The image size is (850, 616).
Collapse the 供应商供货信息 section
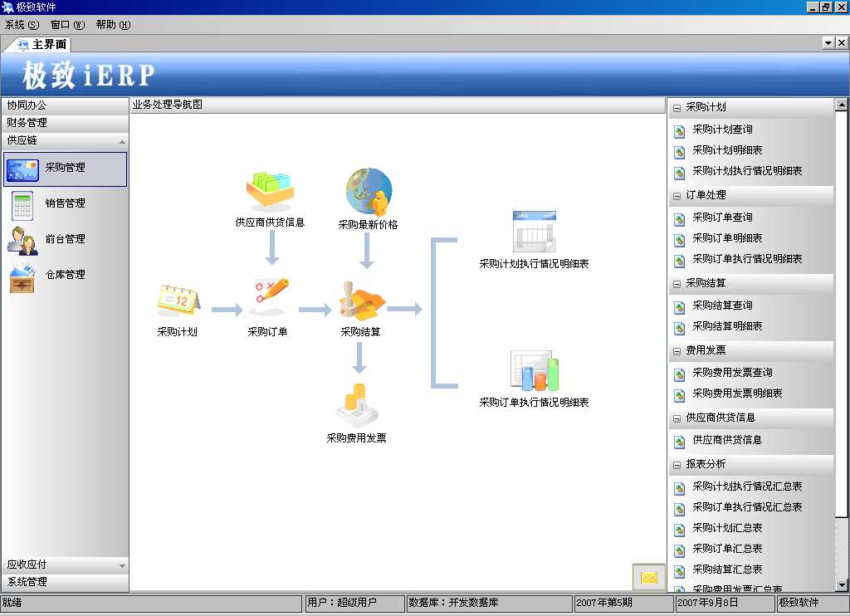coord(677,418)
